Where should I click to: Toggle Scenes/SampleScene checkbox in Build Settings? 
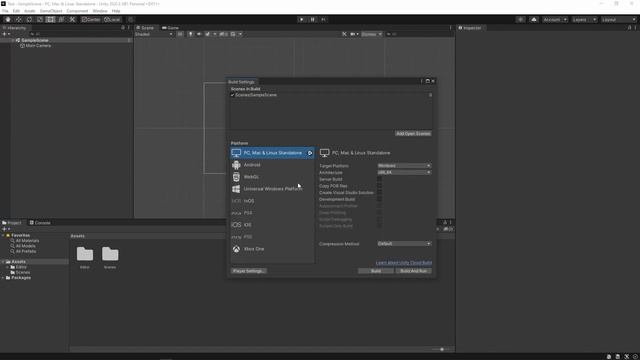coord(233,95)
